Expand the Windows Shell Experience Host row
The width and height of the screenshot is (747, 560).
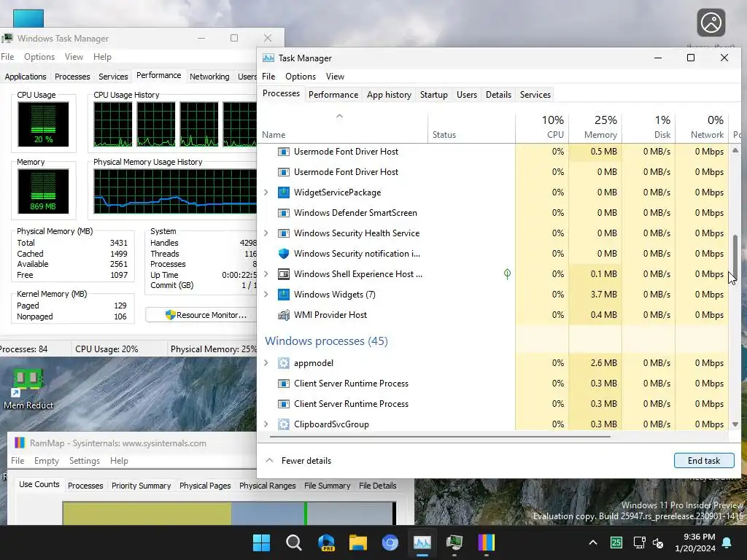pos(266,274)
